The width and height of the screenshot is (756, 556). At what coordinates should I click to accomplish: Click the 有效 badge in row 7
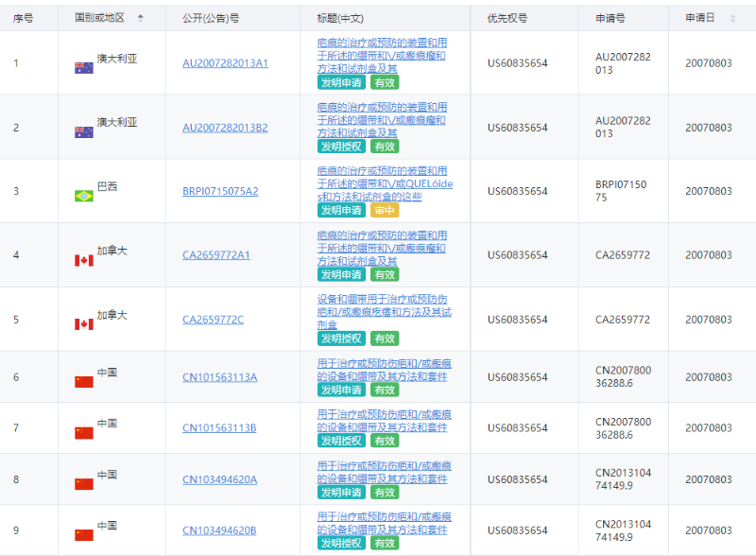[x=385, y=441]
